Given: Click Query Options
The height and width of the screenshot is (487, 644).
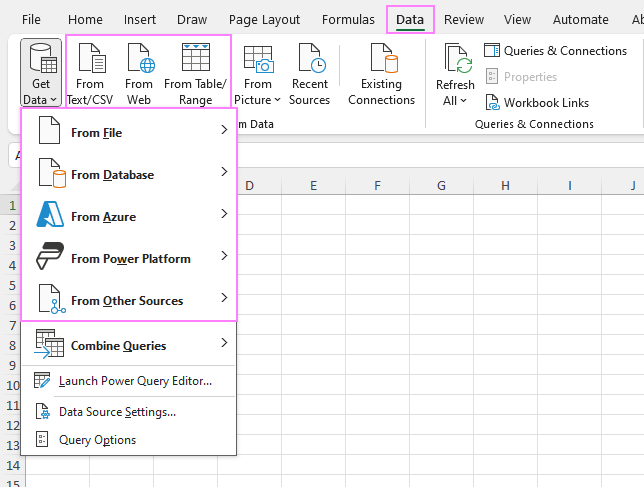Looking at the screenshot, I should (x=97, y=440).
